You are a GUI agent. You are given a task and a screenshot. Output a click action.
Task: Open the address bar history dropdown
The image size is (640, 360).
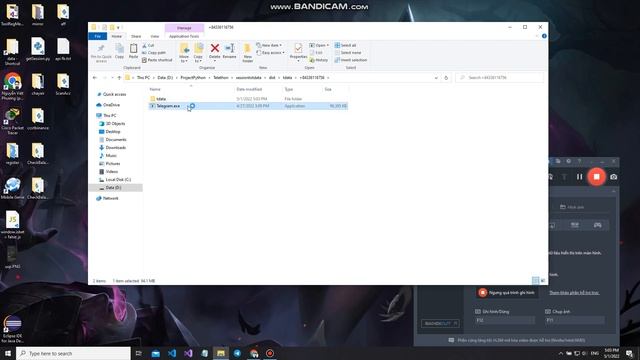click(436, 78)
